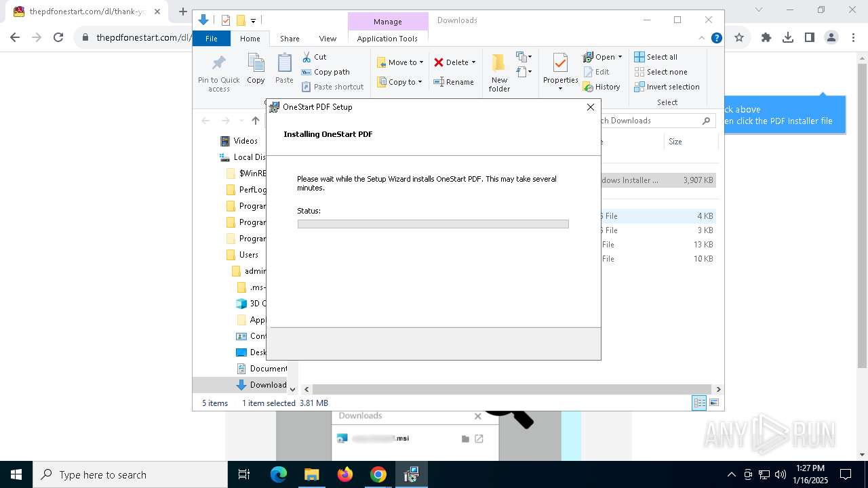868x488 pixels.
Task: Expand the Delete dropdown arrow
Action: [x=473, y=62]
